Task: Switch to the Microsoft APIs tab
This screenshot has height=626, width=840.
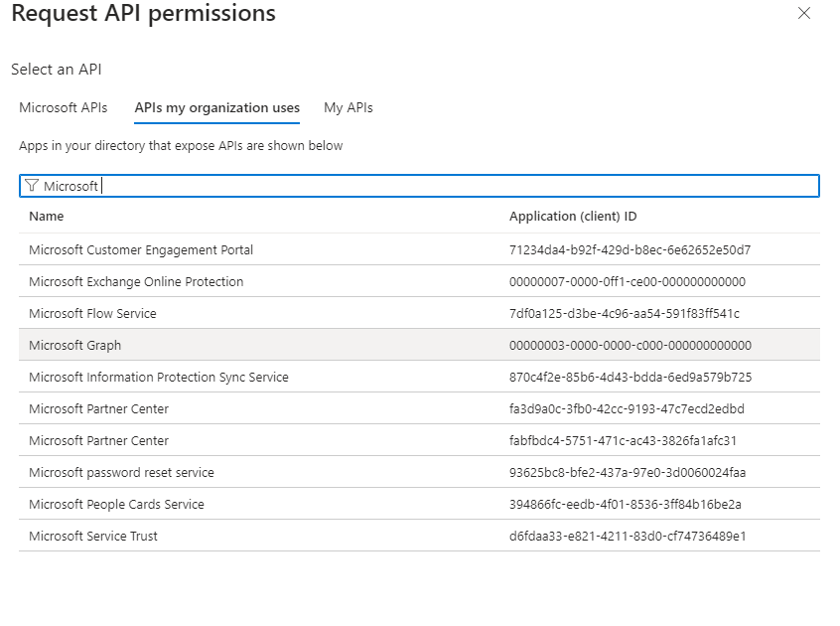Action: 64,107
